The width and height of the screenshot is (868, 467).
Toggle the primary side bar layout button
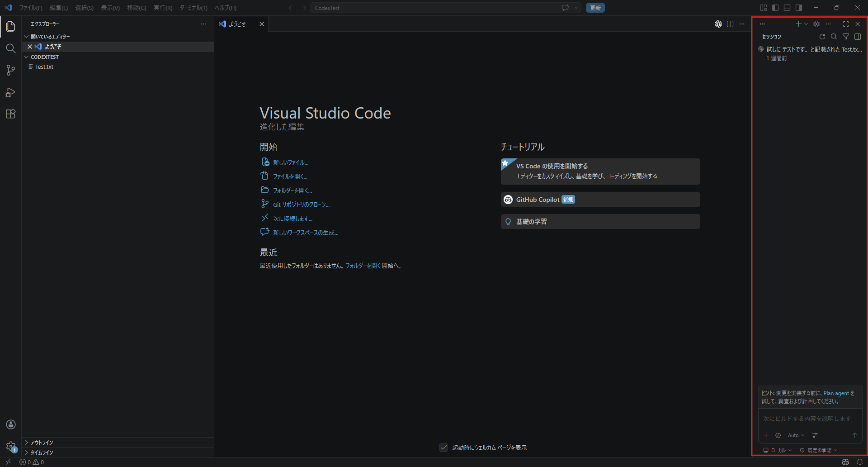[x=775, y=8]
